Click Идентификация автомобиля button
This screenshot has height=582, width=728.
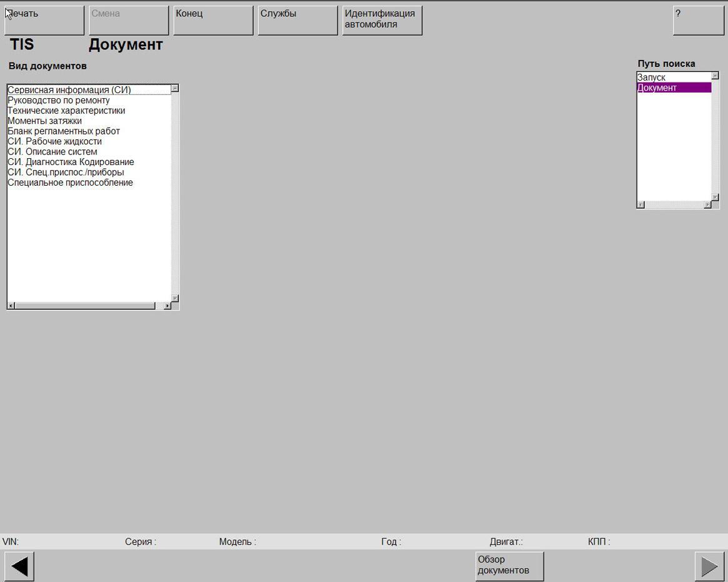(x=382, y=21)
